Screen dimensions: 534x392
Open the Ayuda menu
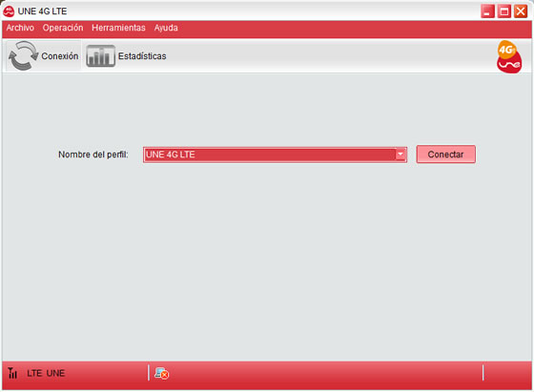point(166,28)
